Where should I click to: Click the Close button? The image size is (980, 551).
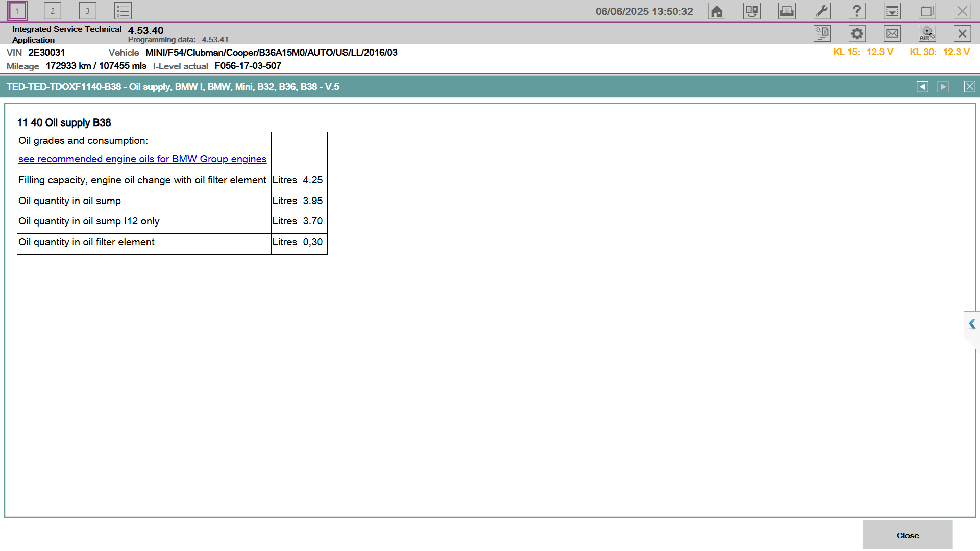[x=908, y=535]
